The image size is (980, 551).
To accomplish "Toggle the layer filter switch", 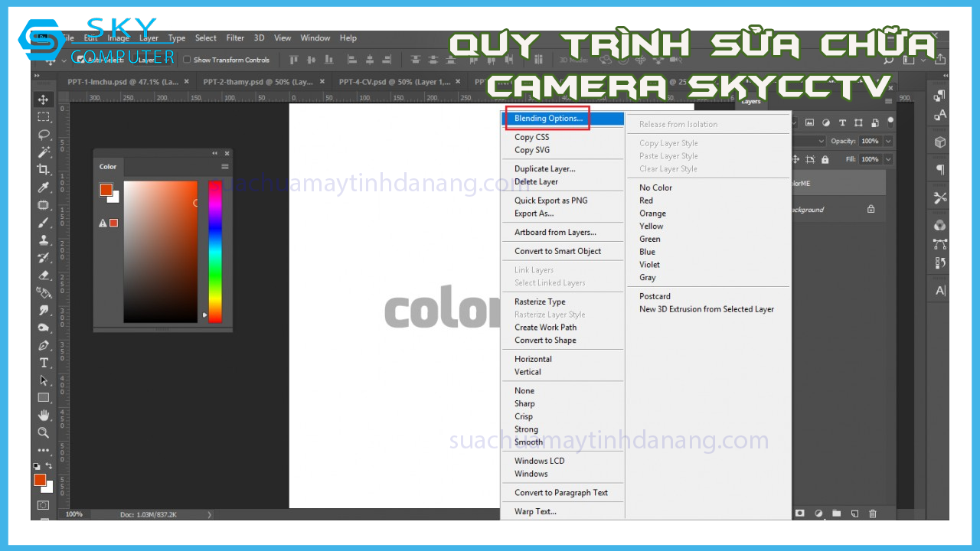I will pos(890,122).
